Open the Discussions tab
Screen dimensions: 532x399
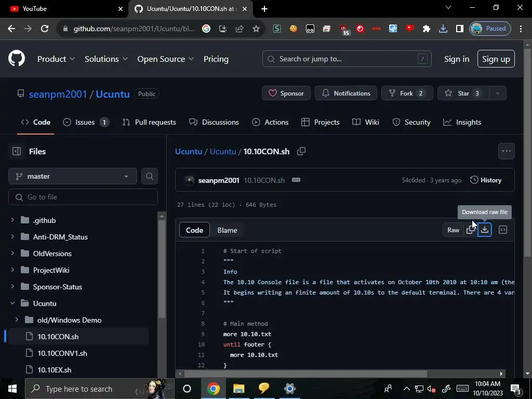[x=214, y=122]
